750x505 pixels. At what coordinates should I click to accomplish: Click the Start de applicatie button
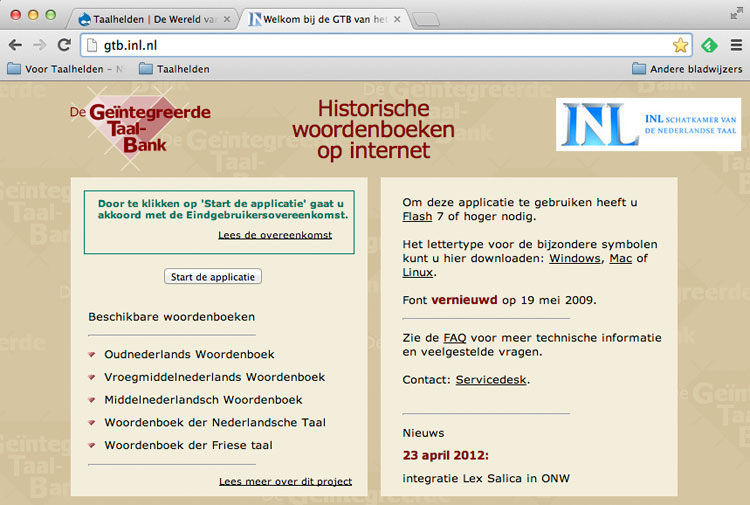coord(213,276)
